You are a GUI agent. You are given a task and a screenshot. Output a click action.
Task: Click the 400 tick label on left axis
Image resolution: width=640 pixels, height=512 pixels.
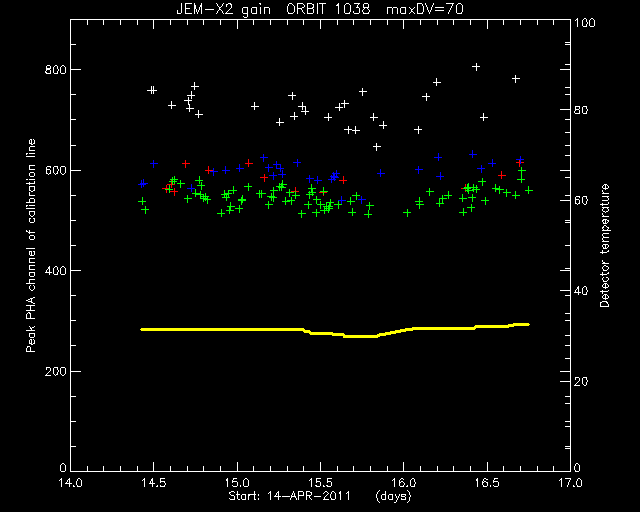[55, 271]
